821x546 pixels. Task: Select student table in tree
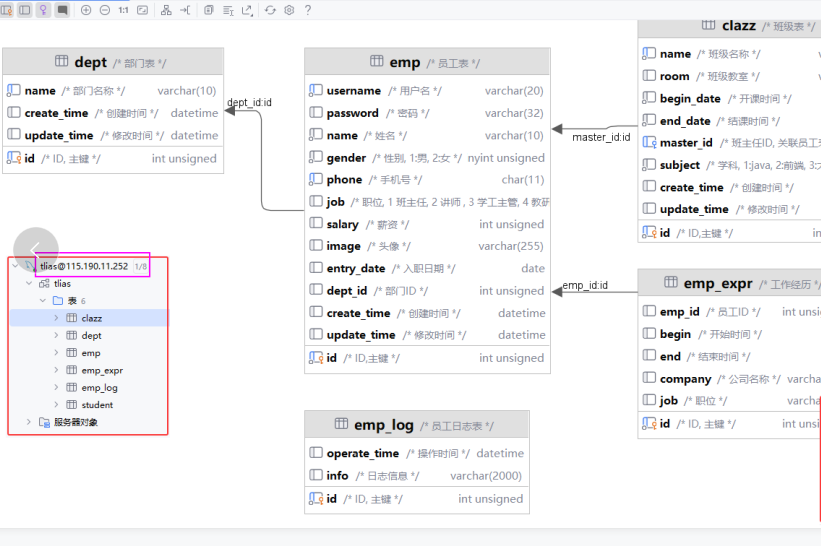click(97, 405)
